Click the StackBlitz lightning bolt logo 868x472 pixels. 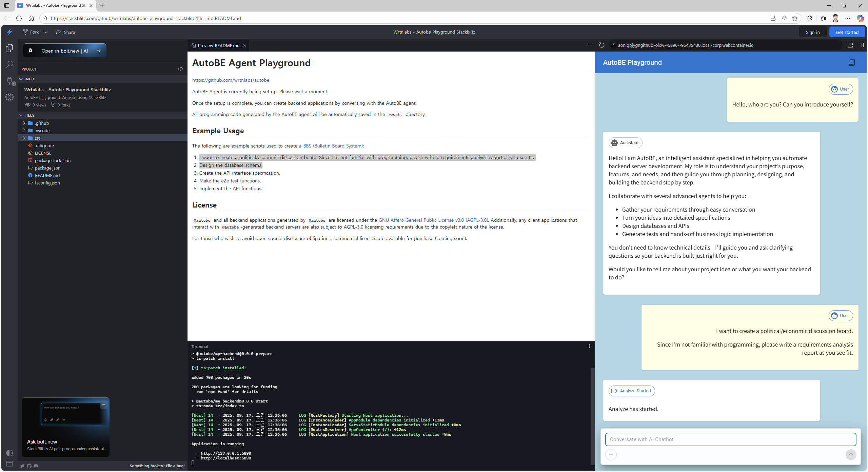tap(9, 32)
